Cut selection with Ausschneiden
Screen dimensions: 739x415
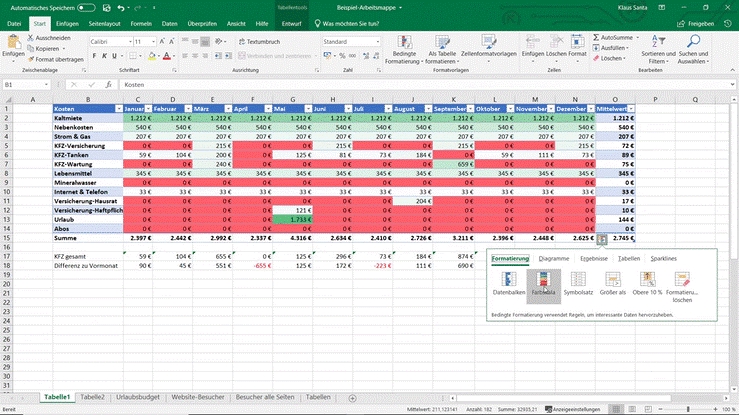pos(49,38)
